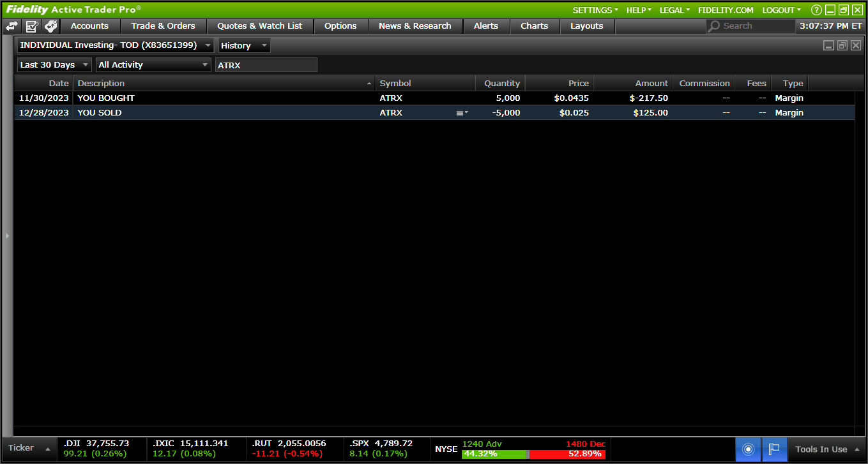Open the Accounts menu
This screenshot has height=464, width=868.
tap(89, 26)
